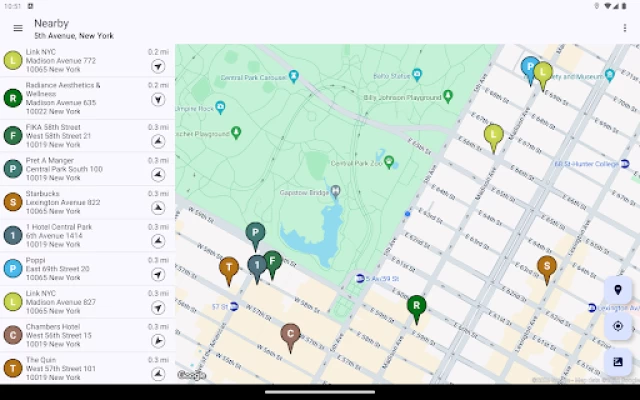Tap direction arrow for Starbucks entry
Viewport: 640px width, 400px height.
pos(158,208)
